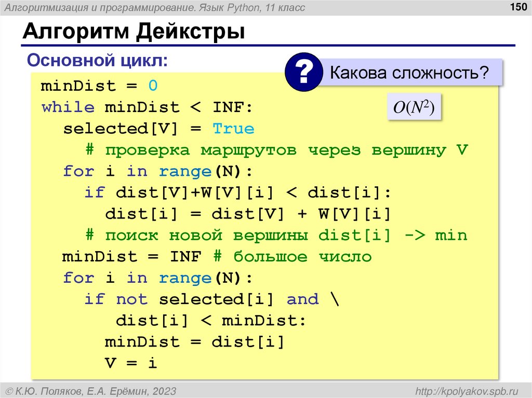This screenshot has height=398, width=532.
Task: Click the 'minDist = dist[i]' code line
Action: tap(194, 342)
